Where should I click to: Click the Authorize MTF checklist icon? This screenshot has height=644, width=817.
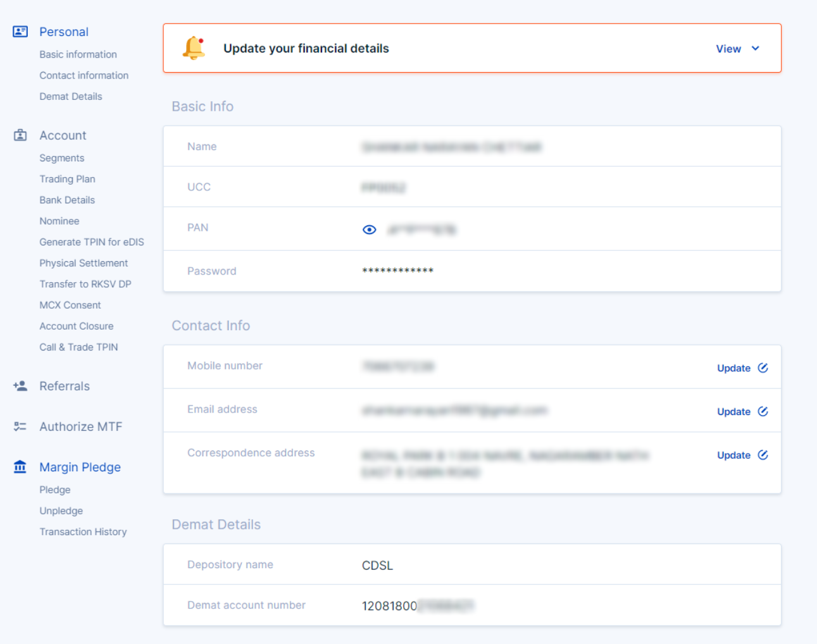(x=20, y=426)
